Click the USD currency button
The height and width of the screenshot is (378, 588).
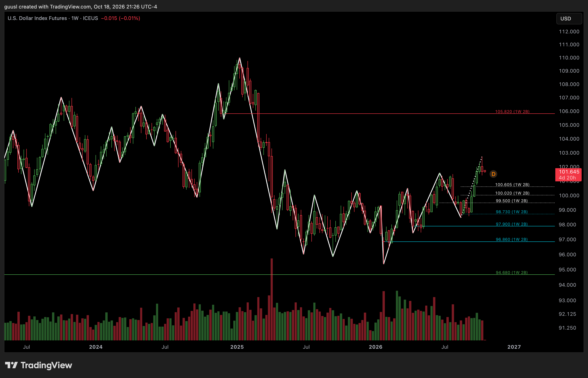569,19
